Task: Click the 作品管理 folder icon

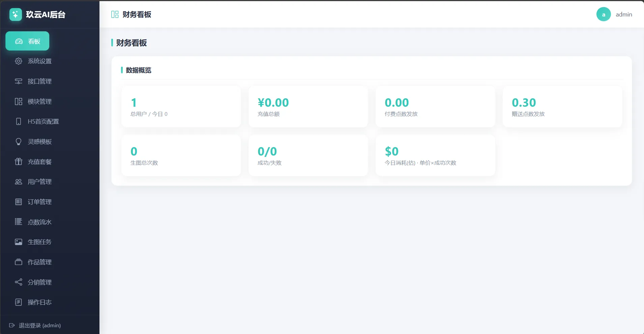Action: tap(19, 262)
